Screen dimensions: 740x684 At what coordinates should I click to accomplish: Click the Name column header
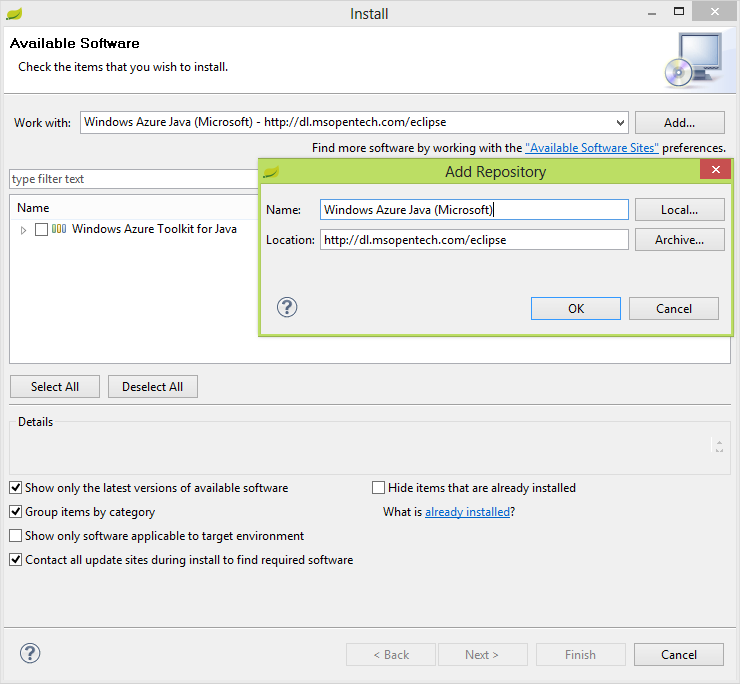tap(33, 208)
